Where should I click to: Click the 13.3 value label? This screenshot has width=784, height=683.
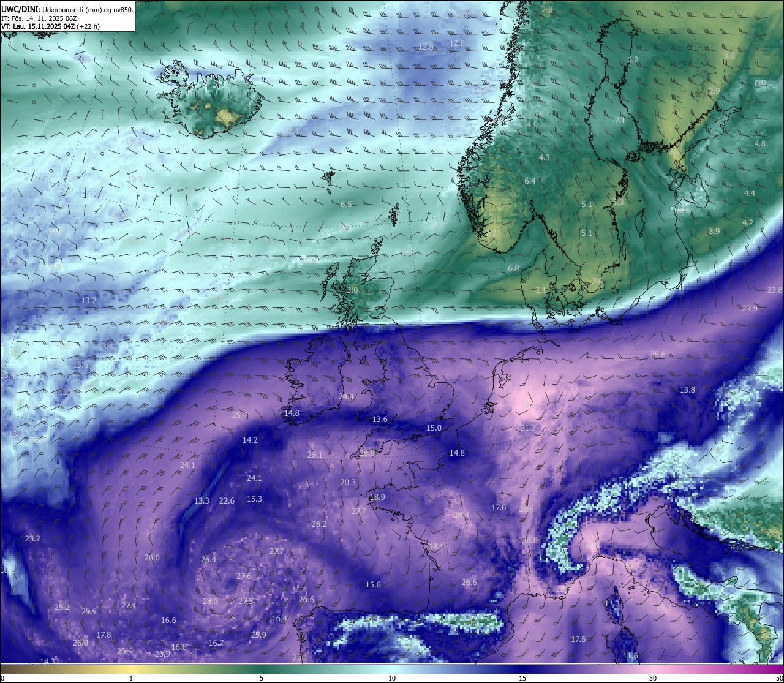[202, 501]
